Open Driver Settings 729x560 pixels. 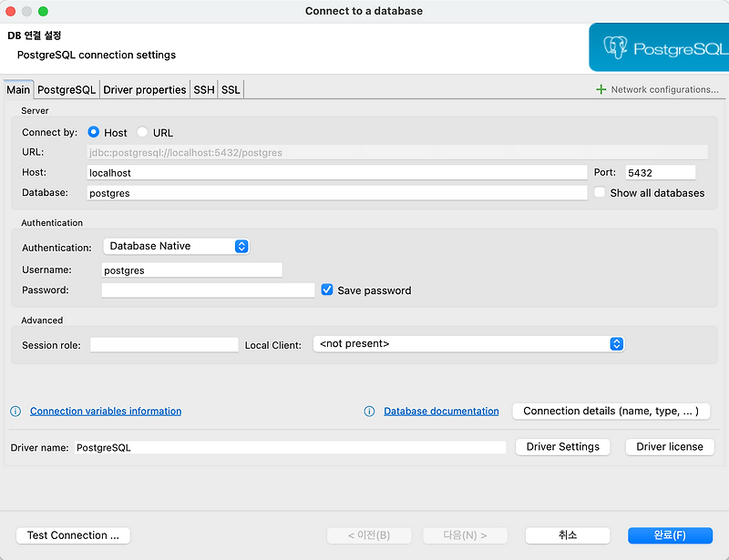(562, 446)
